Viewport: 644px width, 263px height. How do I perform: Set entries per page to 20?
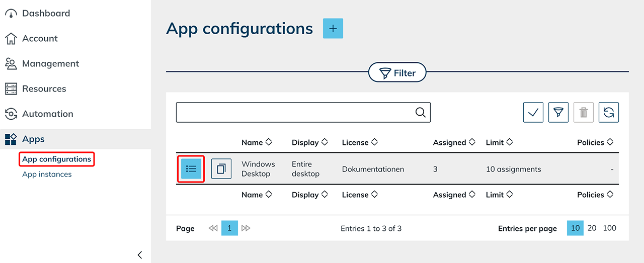tap(592, 228)
